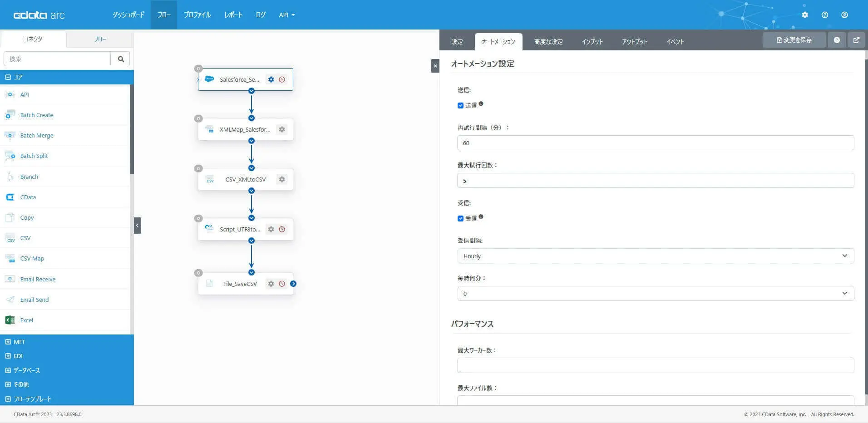Click the info icon next to 受信 checkbox
The height and width of the screenshot is (423, 868).
coord(481,216)
